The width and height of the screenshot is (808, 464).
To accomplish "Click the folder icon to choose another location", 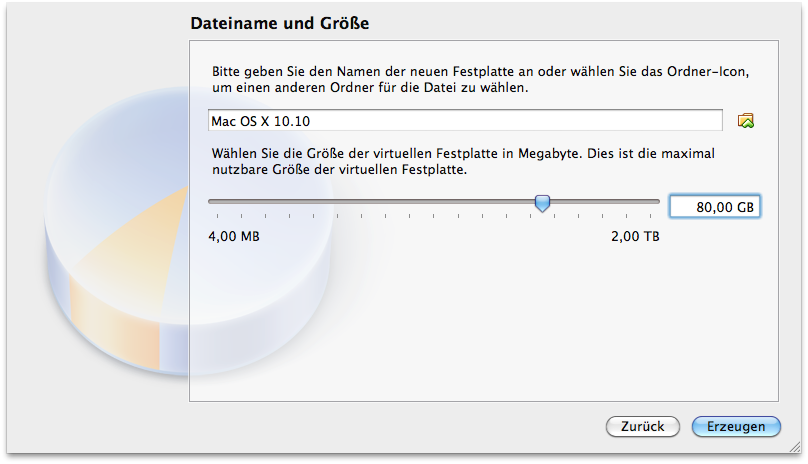I will click(745, 121).
